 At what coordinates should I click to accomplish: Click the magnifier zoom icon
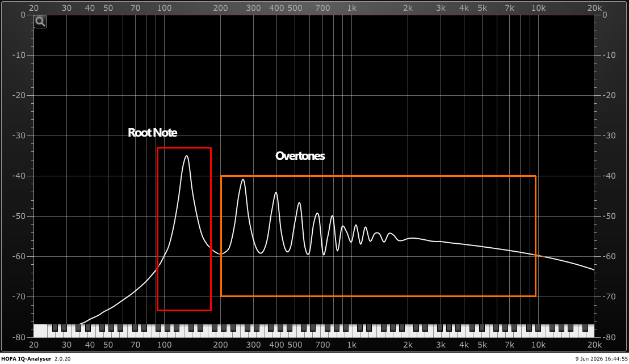pos(40,22)
